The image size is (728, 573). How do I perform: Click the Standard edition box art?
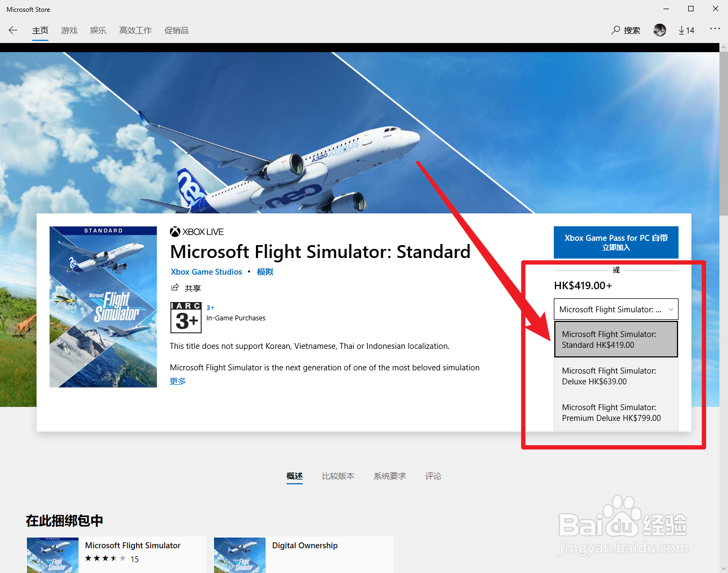tap(103, 307)
